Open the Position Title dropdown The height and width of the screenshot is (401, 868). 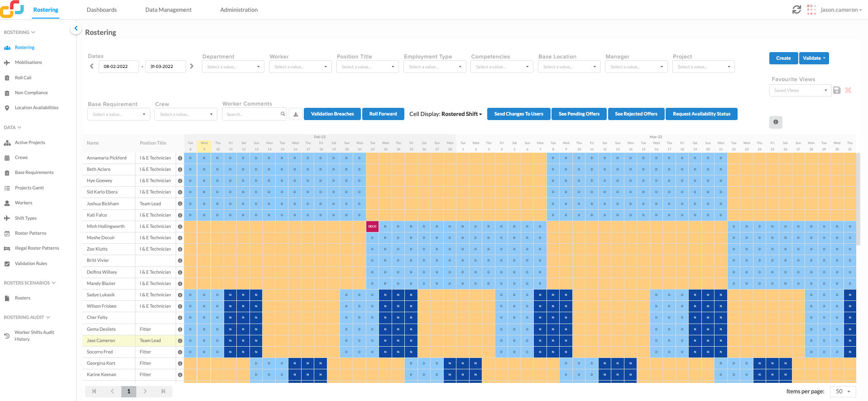point(367,67)
